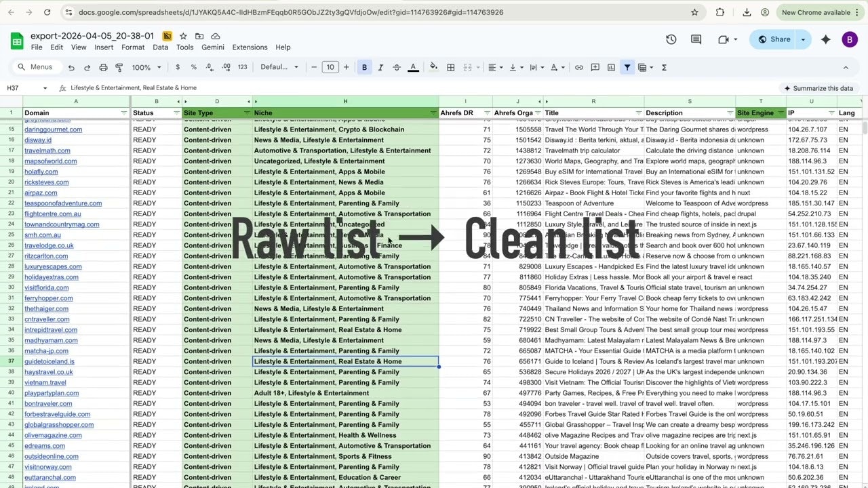Open filter for Site Engine column
This screenshot has width=868, height=488.
[781, 113]
